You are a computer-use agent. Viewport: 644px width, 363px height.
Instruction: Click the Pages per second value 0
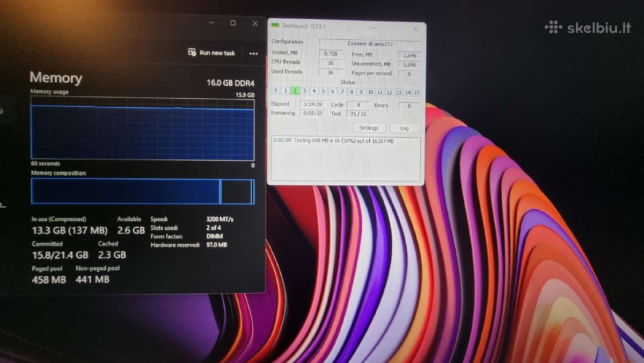coord(409,74)
